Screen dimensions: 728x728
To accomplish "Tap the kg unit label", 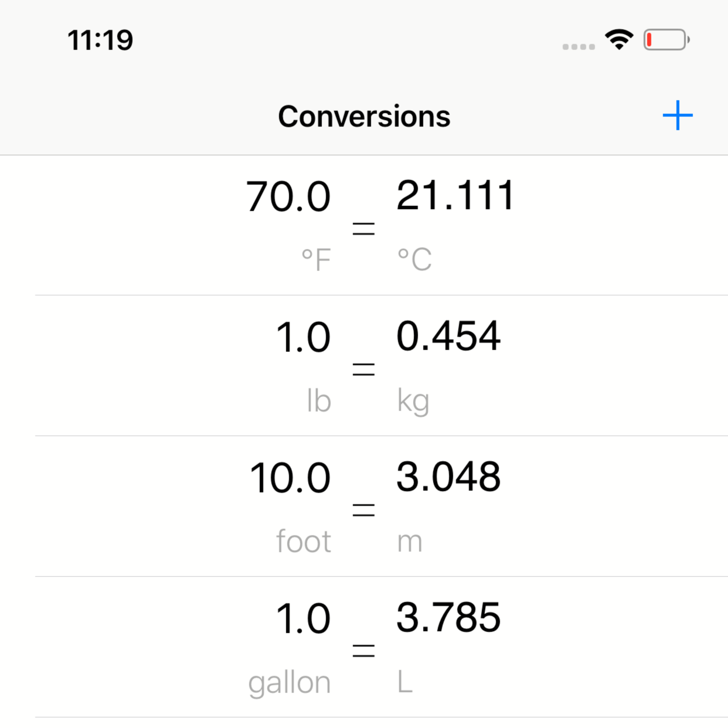I will tap(413, 402).
